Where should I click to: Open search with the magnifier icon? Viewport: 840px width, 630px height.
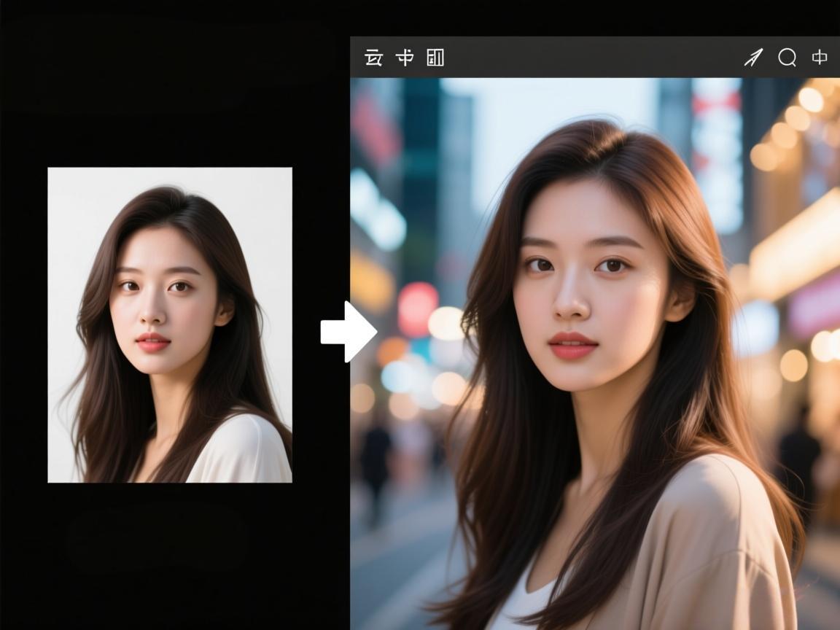(787, 58)
